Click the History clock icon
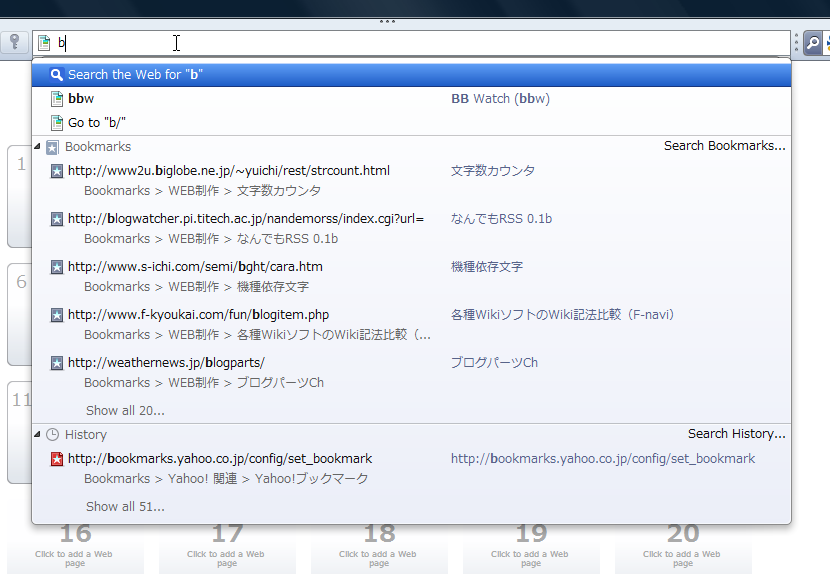The width and height of the screenshot is (830, 574). pos(52,435)
